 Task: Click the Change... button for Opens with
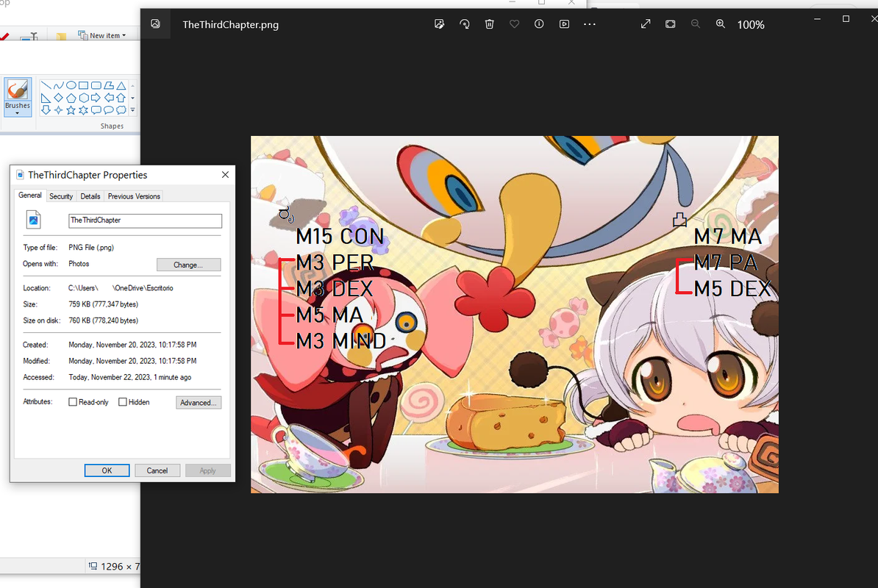[x=189, y=265]
